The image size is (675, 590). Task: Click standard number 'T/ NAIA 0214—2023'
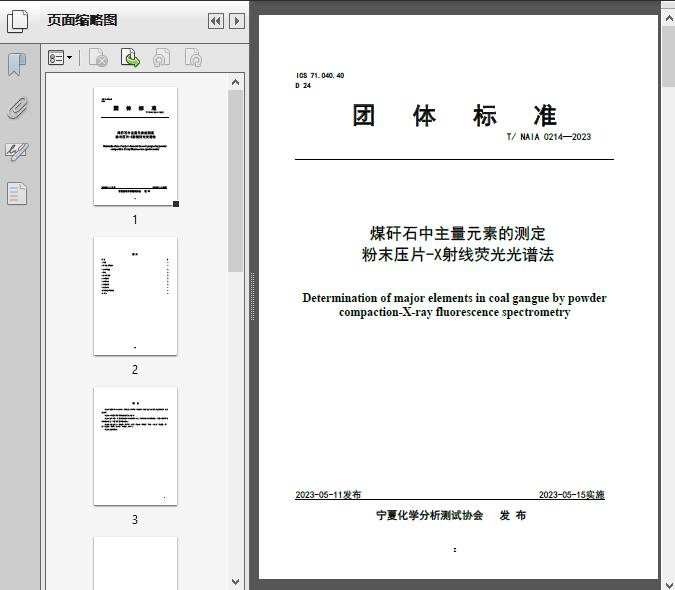549,137
